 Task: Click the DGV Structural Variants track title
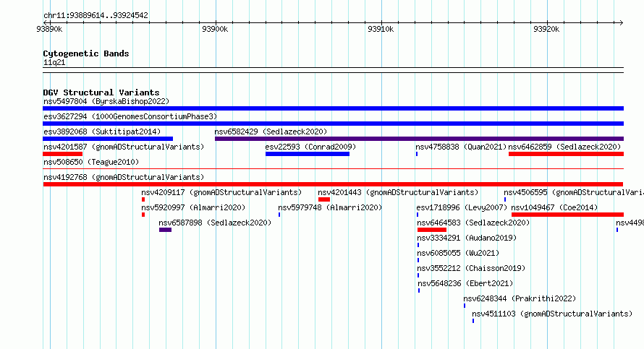[x=101, y=92]
